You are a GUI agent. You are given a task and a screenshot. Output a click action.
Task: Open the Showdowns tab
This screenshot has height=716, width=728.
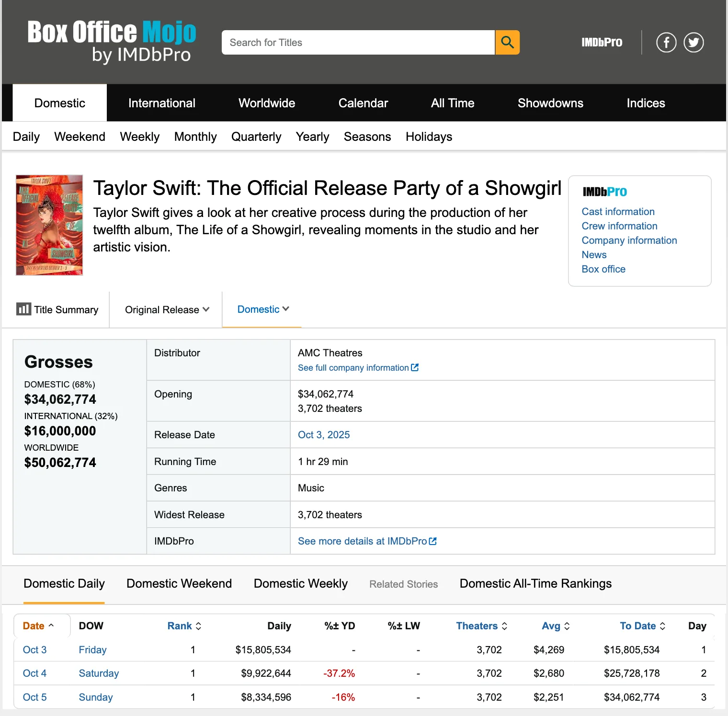point(550,103)
